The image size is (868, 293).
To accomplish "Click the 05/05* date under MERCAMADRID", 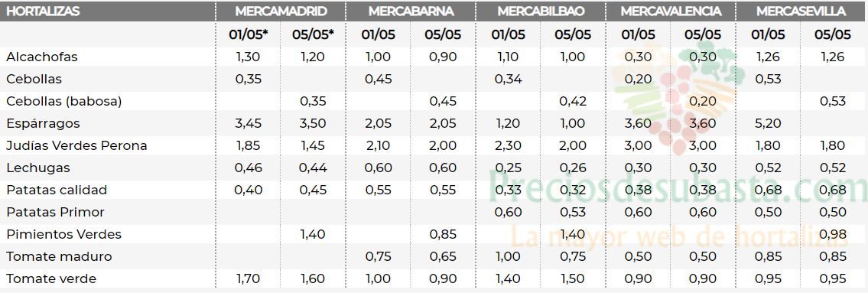I will [x=314, y=34].
